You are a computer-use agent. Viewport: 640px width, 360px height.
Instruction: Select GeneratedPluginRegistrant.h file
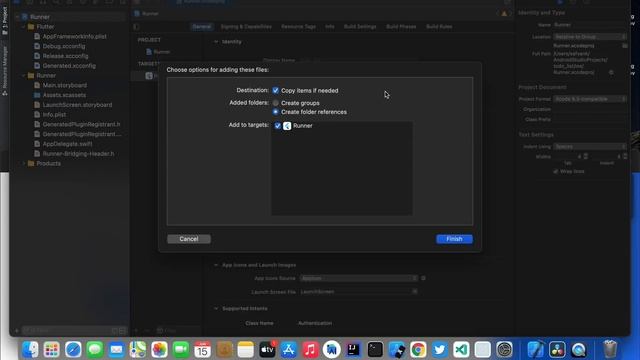pos(81,124)
